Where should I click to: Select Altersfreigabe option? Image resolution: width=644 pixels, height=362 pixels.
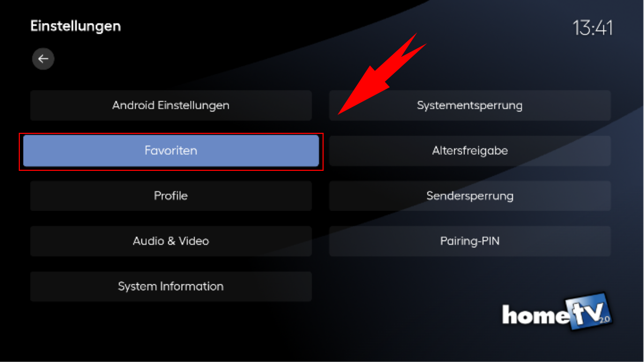click(x=470, y=151)
